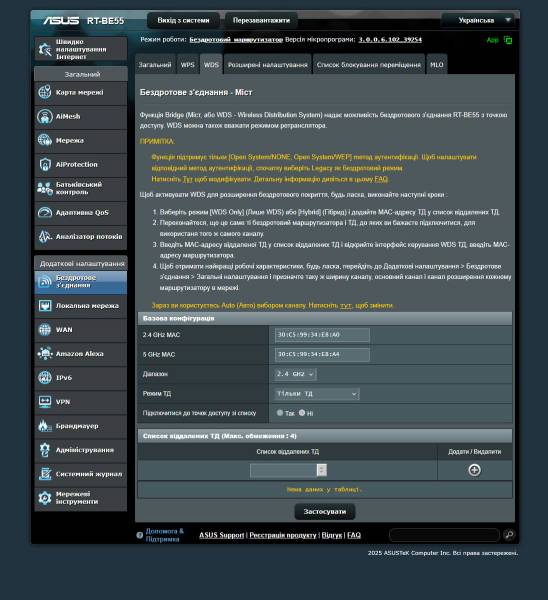Open the Адаптивна QoS gauge icon
548x600 pixels.
[x=45, y=212]
